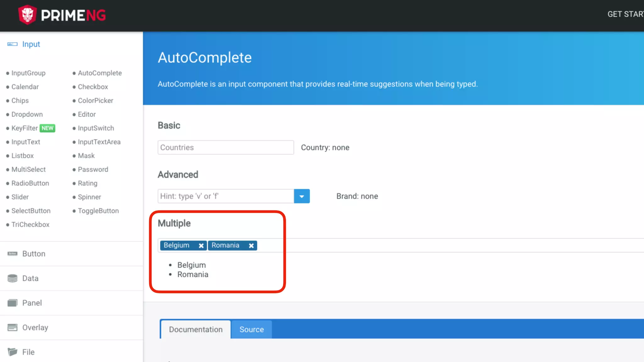
Task: Open the Slider component page
Action: [20, 197]
